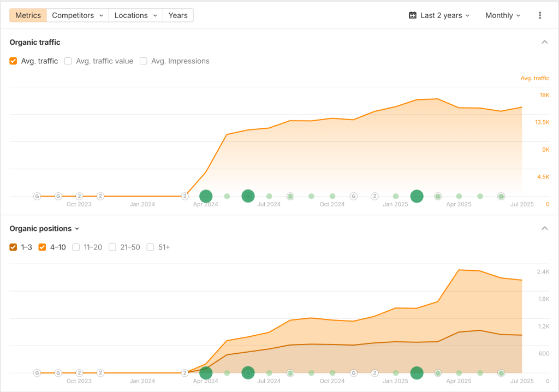This screenshot has width=559, height=392.
Task: Click the Aug 2023 G marker in Organic traffic chart
Action: tap(37, 196)
